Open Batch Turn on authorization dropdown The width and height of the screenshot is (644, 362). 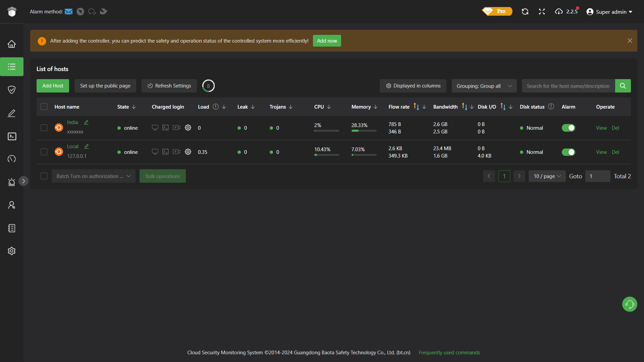pos(93,176)
